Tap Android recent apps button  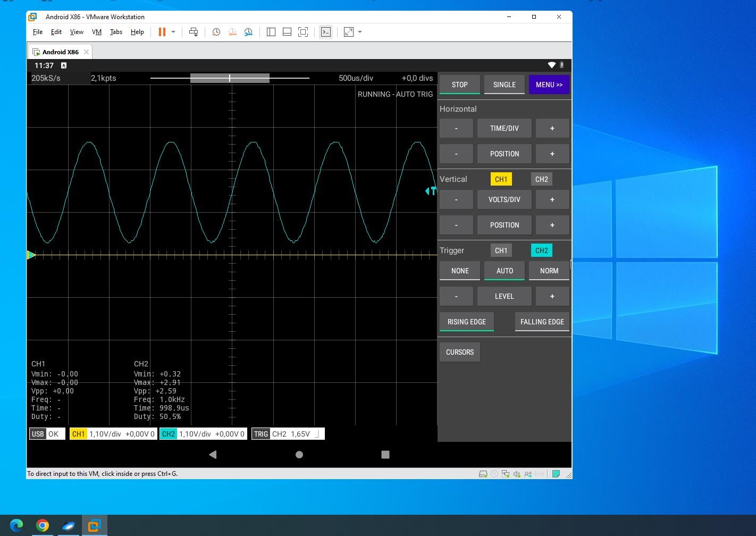385,455
